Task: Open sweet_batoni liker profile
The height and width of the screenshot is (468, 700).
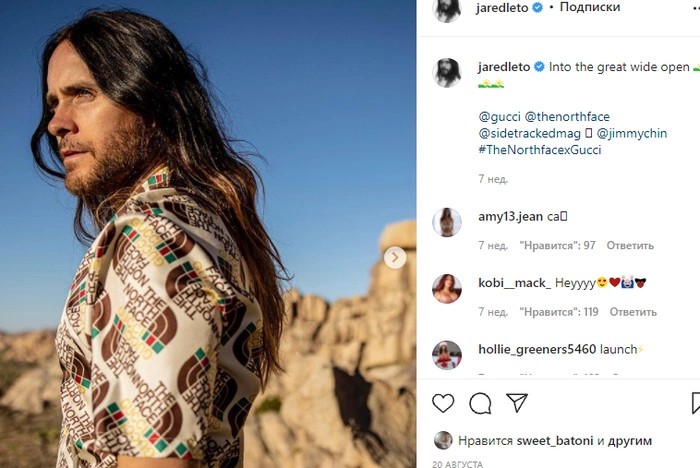Action: coord(555,441)
